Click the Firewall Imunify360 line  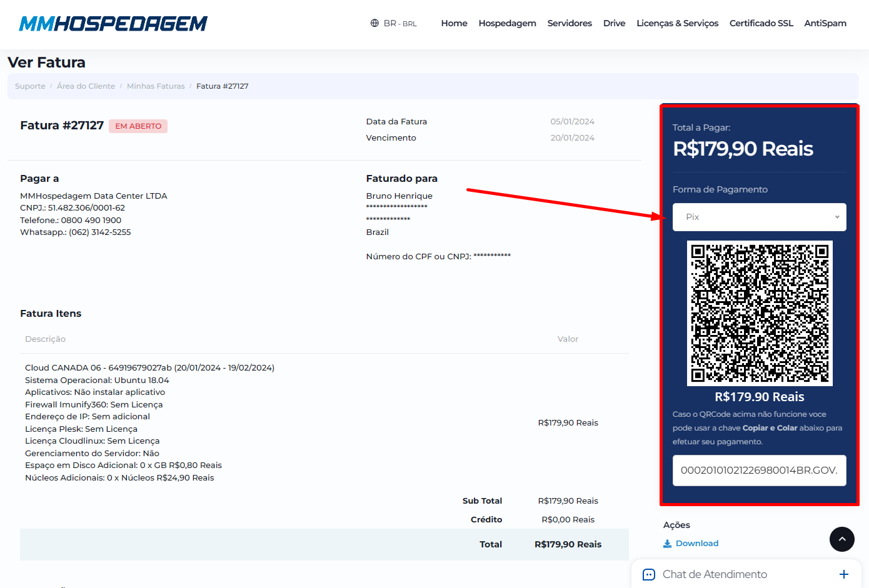94,405
